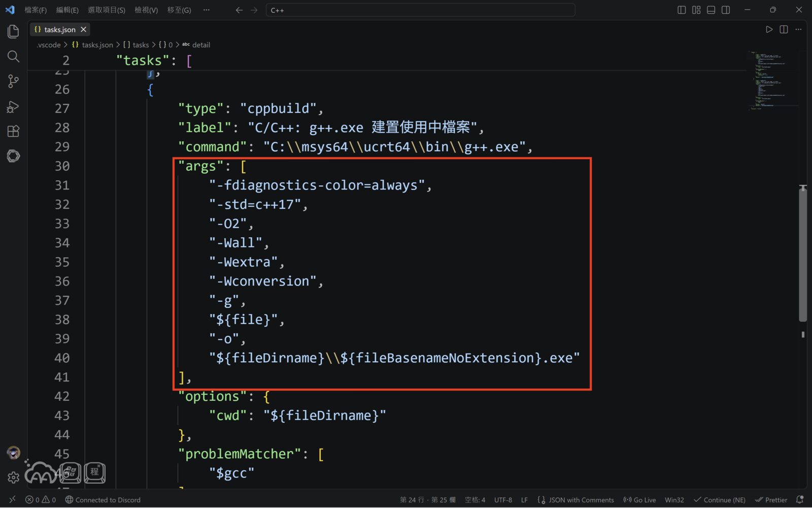Click the detail breadcrumb item

point(196,45)
